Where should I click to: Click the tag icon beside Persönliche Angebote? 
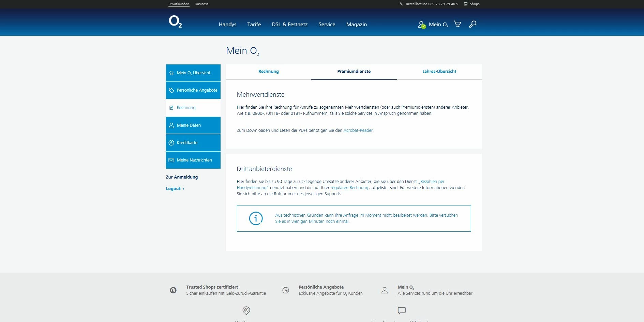point(171,90)
